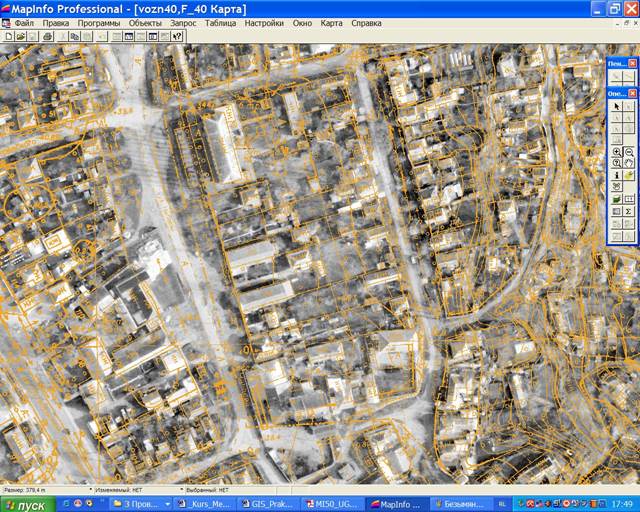Click the Windows пуск Start button

[27, 505]
